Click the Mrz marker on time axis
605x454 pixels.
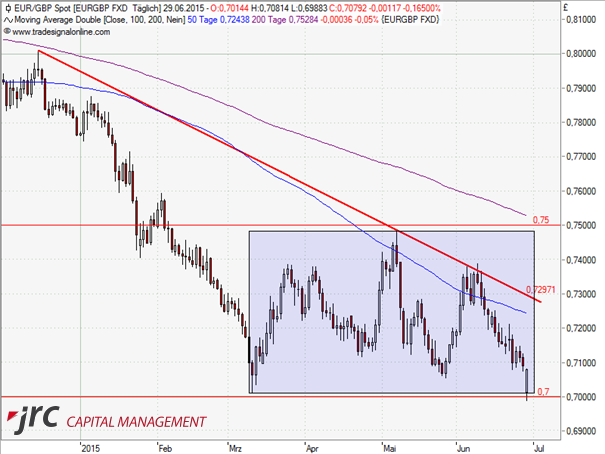237,447
